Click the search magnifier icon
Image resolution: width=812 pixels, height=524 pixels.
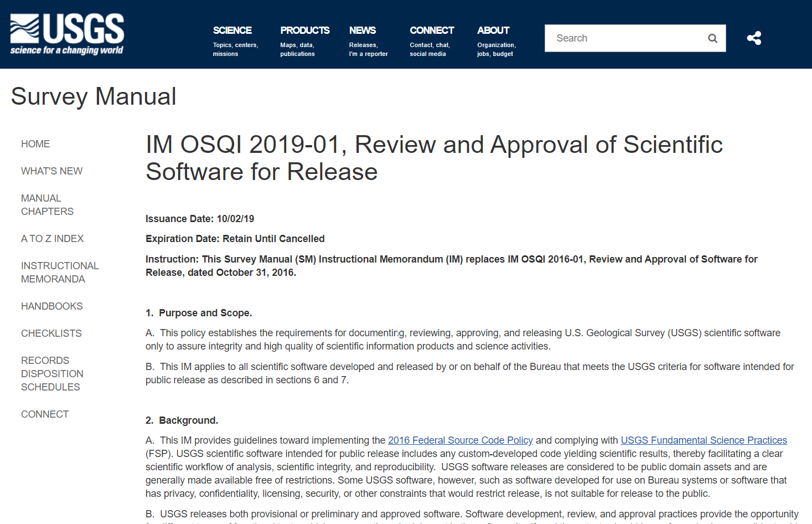pos(712,38)
